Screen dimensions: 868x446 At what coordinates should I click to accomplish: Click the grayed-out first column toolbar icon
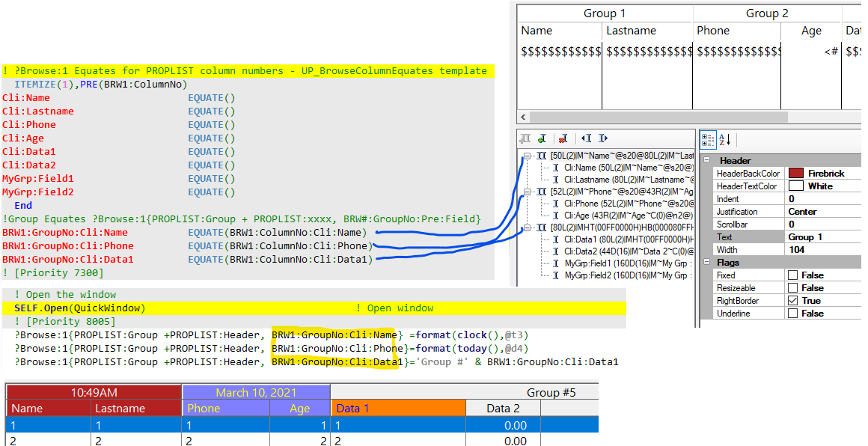click(x=525, y=138)
